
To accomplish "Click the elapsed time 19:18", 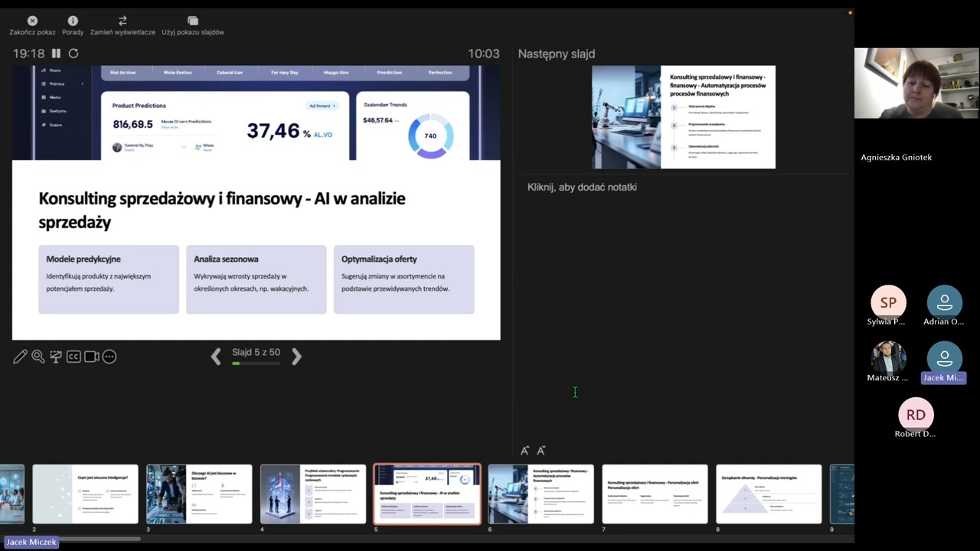I will (x=28, y=54).
